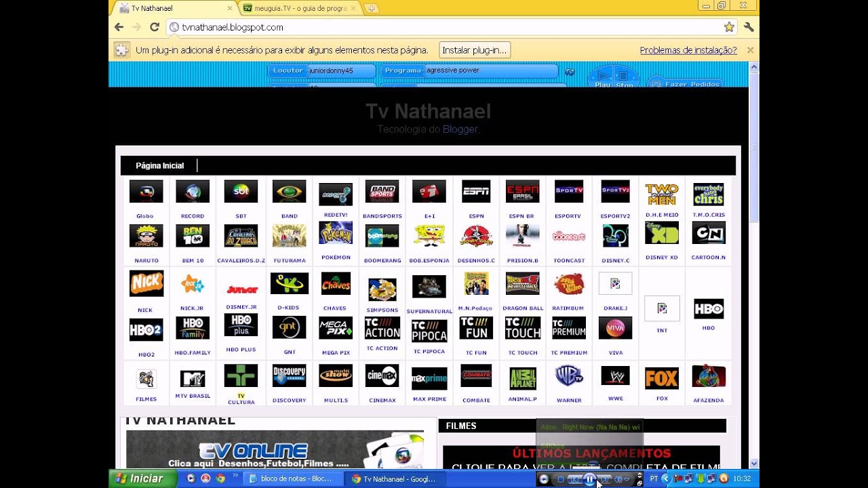Open the TC Premium logo
The height and width of the screenshot is (488, 868).
tap(569, 328)
